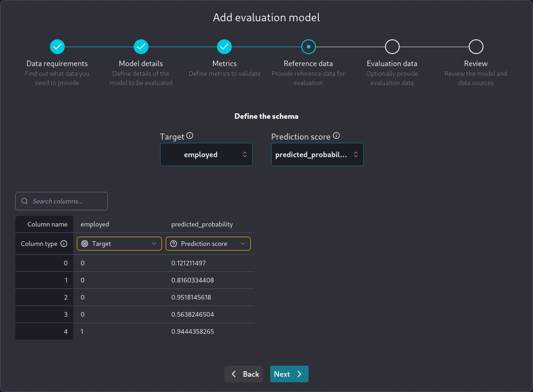This screenshot has width=533, height=392.
Task: Click the Evaluation data step circle
Action: [392, 47]
